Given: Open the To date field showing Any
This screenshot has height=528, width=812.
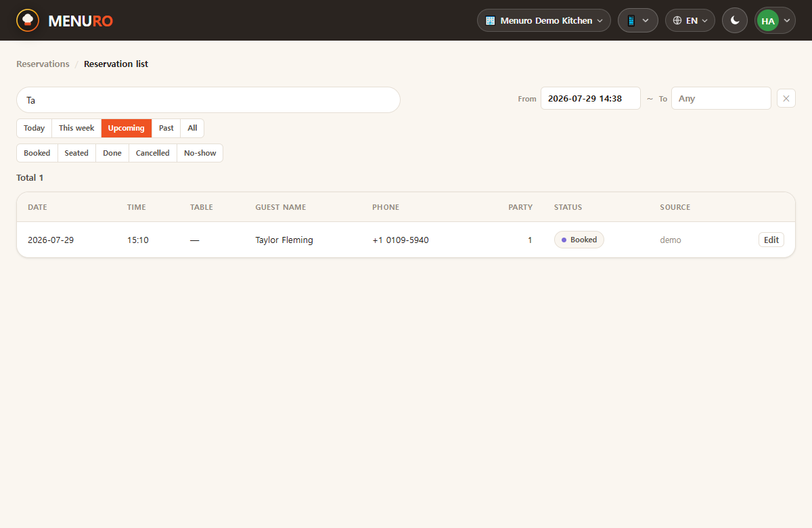Looking at the screenshot, I should pos(721,98).
